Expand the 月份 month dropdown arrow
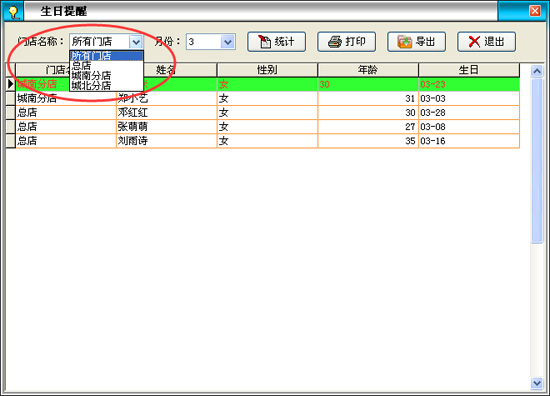Screen dimensions: 550x396 tap(228, 42)
